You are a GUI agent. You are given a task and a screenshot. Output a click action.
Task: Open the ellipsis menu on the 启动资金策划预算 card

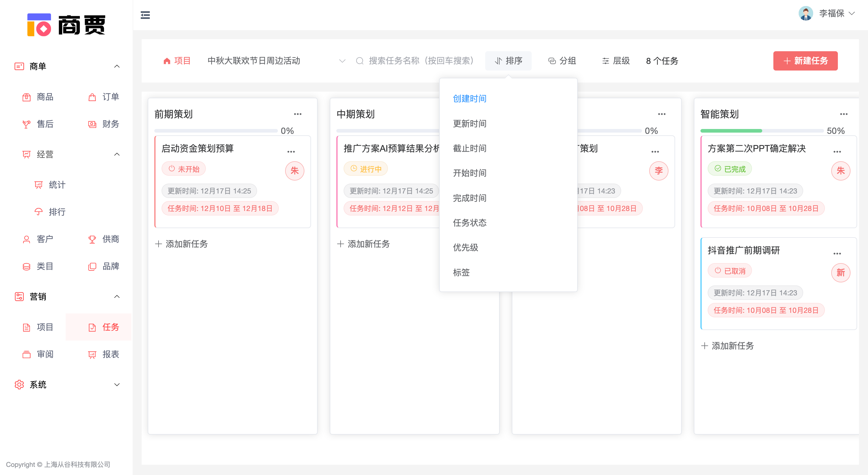[291, 152]
